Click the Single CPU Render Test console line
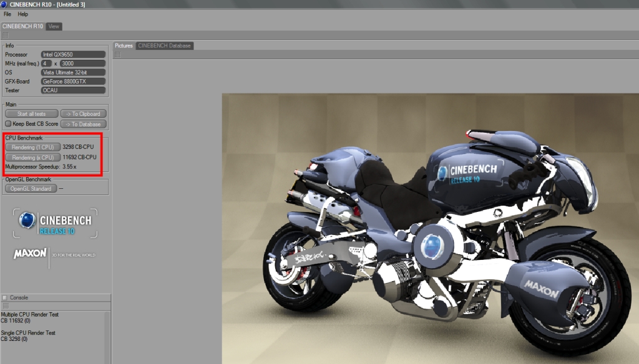The height and width of the screenshot is (364, 639). pyautogui.click(x=28, y=333)
